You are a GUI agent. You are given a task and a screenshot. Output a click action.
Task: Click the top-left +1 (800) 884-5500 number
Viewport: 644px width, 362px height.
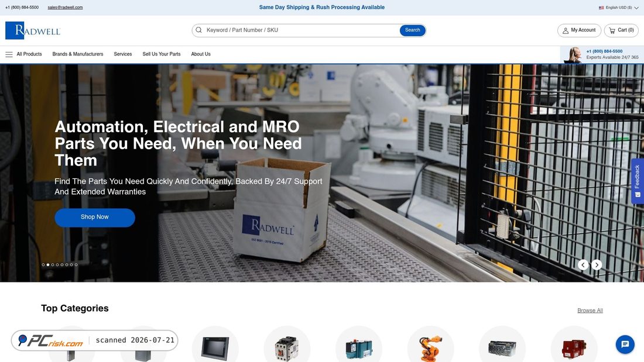[x=22, y=8]
